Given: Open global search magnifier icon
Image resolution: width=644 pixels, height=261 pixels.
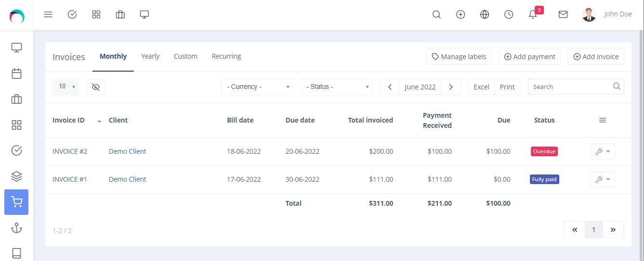Looking at the screenshot, I should click(x=437, y=14).
